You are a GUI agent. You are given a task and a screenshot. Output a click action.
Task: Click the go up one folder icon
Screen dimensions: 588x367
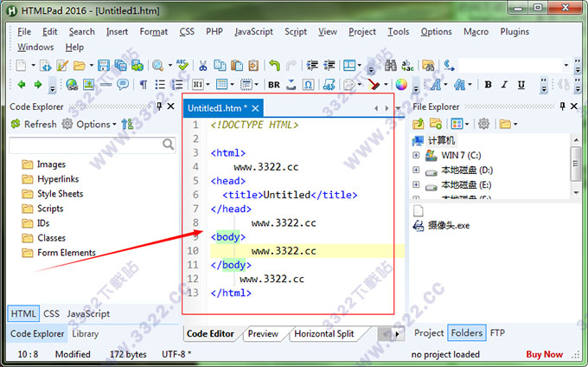pyautogui.click(x=419, y=124)
